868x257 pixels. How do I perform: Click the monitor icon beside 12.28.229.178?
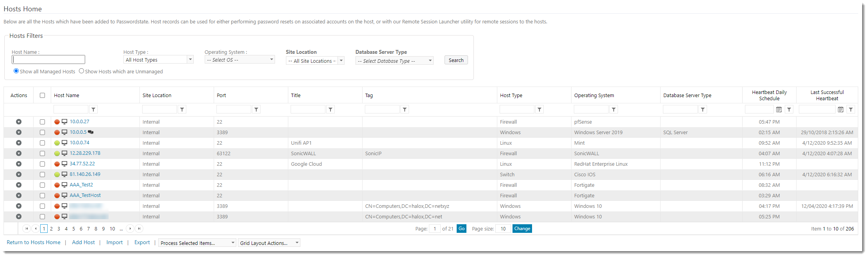coord(64,153)
